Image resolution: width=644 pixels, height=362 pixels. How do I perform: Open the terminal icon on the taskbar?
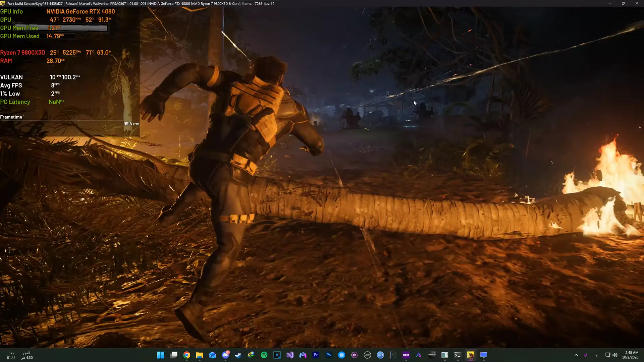[x=458, y=355]
